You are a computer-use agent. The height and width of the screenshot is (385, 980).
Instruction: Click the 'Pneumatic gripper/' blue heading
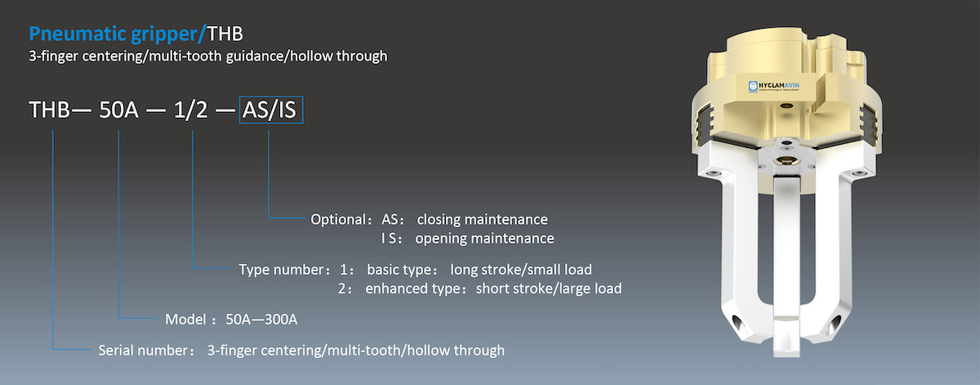tap(118, 34)
